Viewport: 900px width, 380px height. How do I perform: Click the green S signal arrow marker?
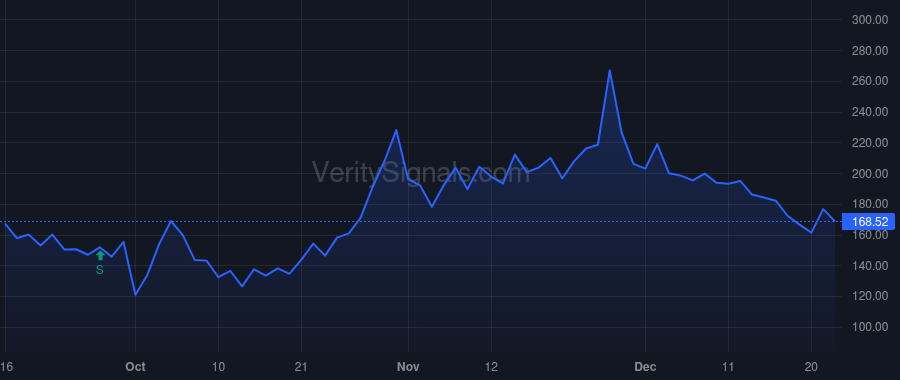(100, 255)
